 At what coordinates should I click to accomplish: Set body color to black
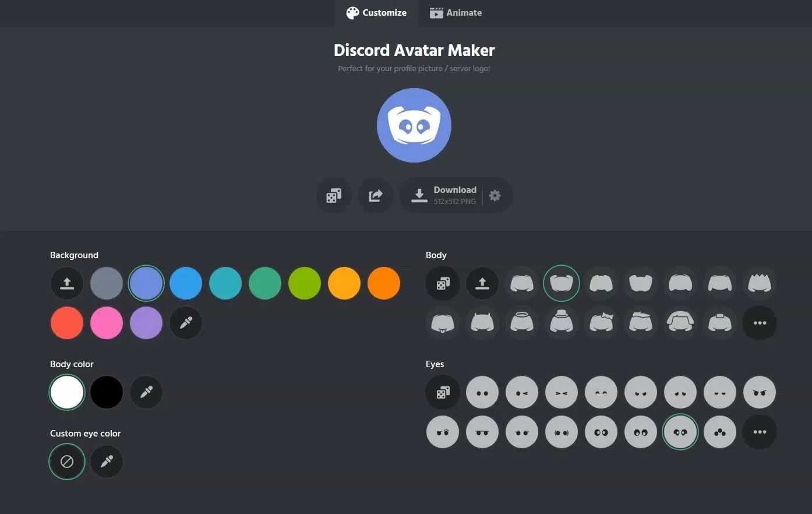pyautogui.click(x=107, y=392)
